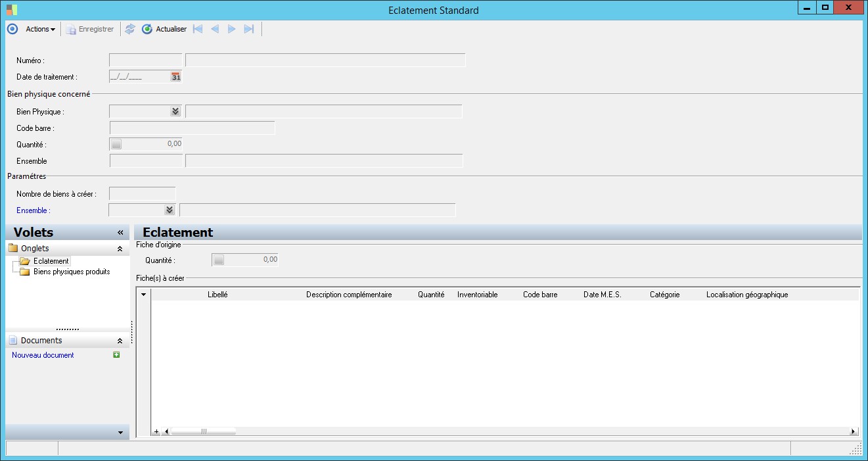The width and height of the screenshot is (868, 461).
Task: Click the double-arrow sync icon in toolbar
Action: pyautogui.click(x=130, y=29)
